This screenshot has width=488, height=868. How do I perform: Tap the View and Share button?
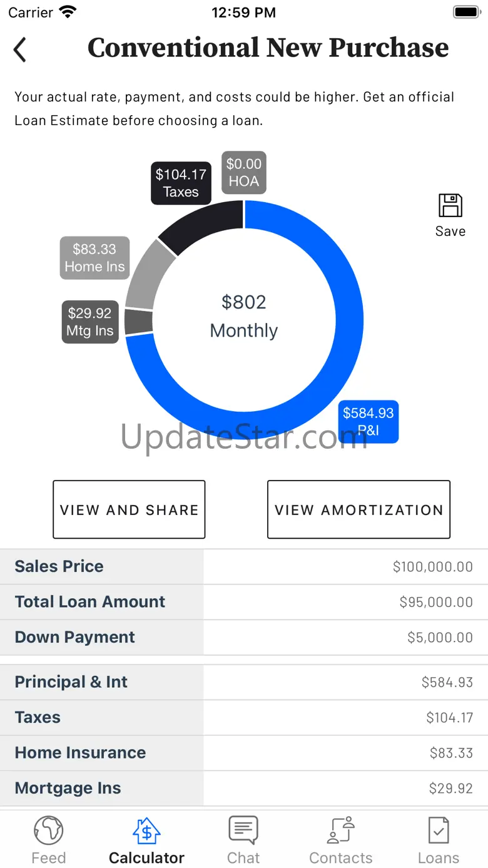129,509
